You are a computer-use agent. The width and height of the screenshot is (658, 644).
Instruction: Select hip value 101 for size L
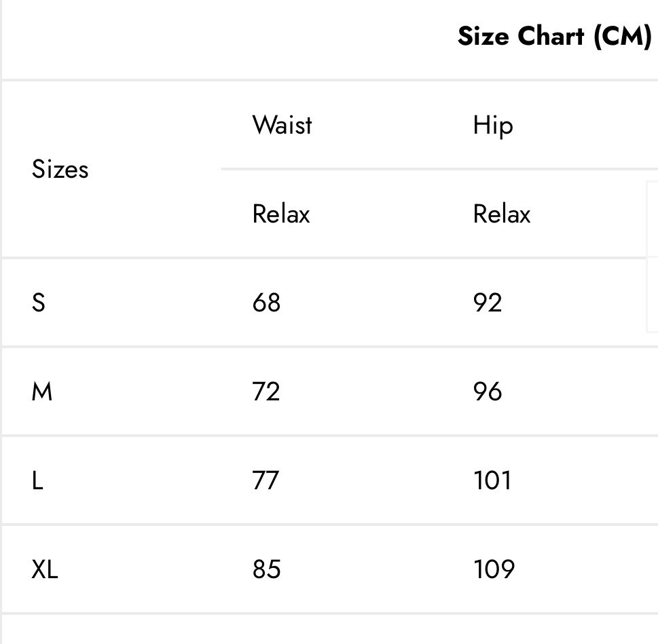pyautogui.click(x=492, y=480)
